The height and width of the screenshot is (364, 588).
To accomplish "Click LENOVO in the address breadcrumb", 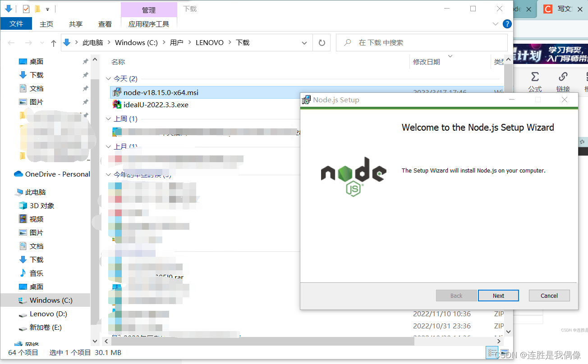I will click(x=209, y=42).
